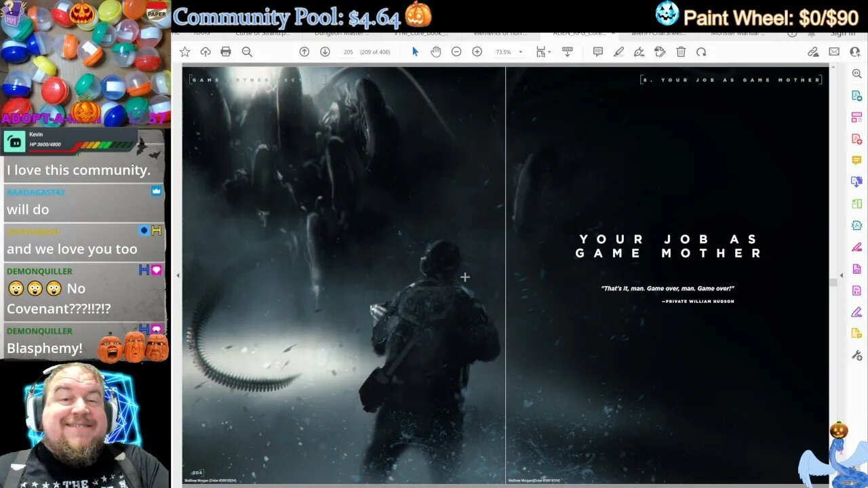
Task: Choose the arrow selection tool
Action: click(x=415, y=52)
